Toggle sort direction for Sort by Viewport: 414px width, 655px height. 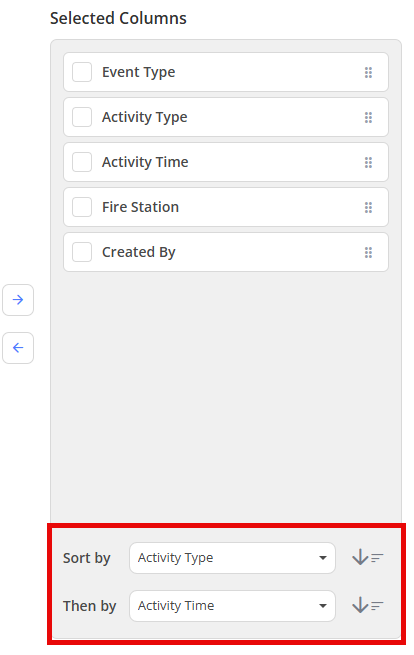pos(368,558)
